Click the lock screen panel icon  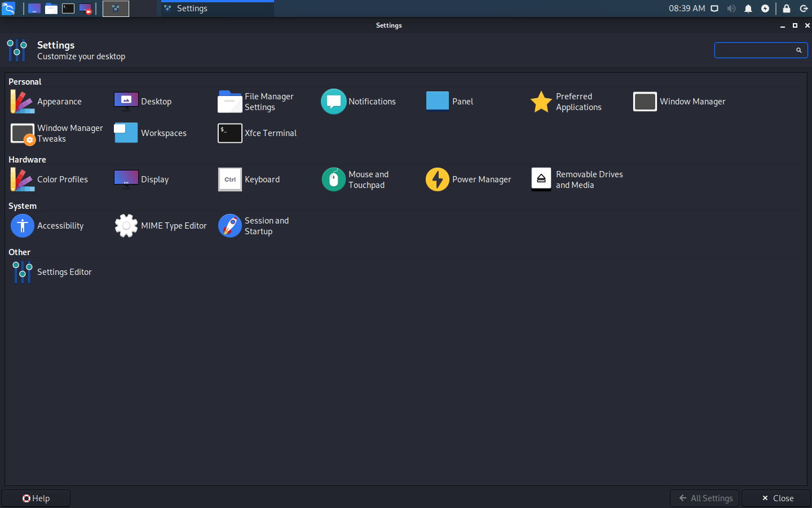pyautogui.click(x=787, y=8)
